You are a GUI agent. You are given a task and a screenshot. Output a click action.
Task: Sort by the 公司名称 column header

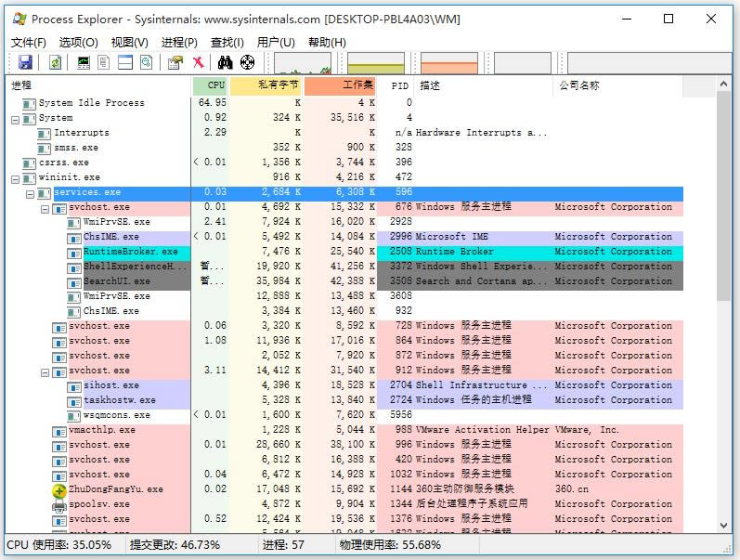pyautogui.click(x=617, y=85)
